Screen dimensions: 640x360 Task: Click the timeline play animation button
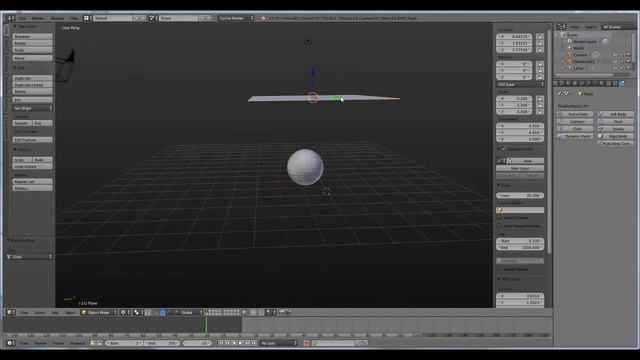pyautogui.click(x=241, y=343)
